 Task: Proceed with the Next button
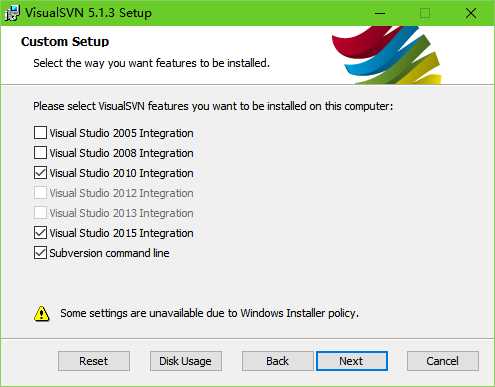352,361
